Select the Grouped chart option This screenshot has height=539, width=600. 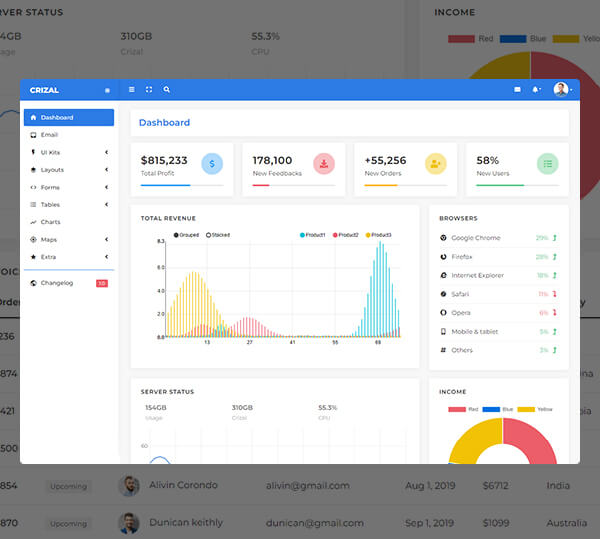point(186,235)
